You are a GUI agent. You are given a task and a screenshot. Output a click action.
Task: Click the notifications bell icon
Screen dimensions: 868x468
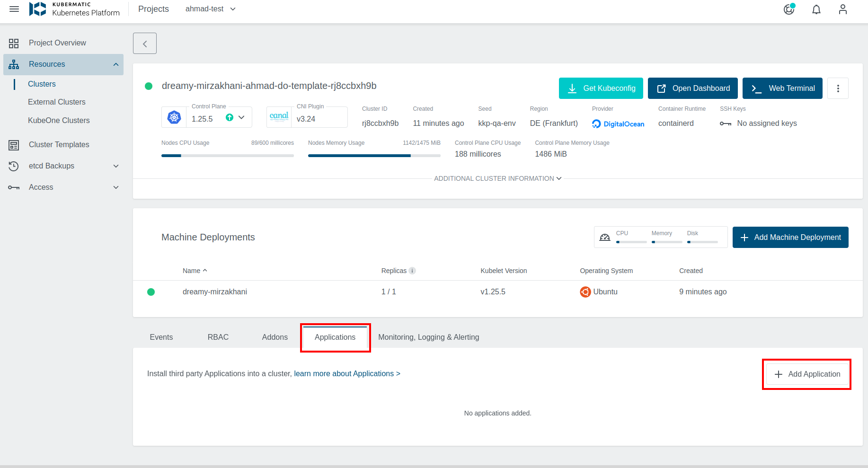click(x=816, y=9)
